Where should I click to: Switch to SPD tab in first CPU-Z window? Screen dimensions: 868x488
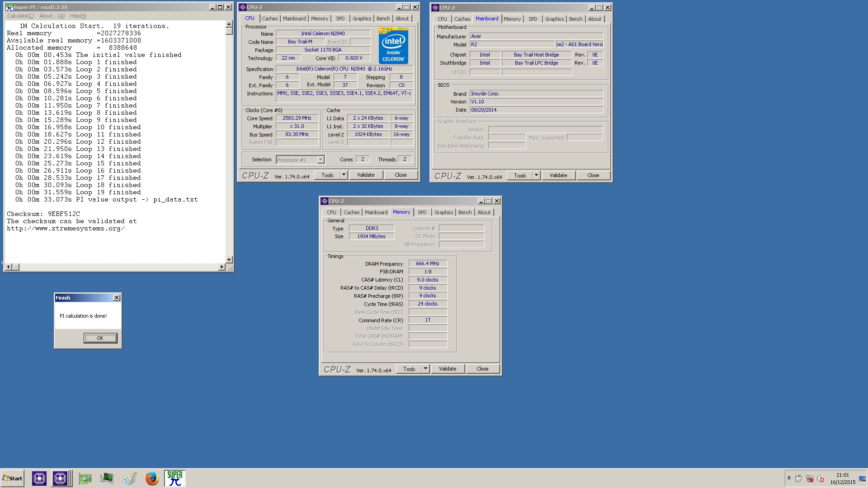click(340, 19)
